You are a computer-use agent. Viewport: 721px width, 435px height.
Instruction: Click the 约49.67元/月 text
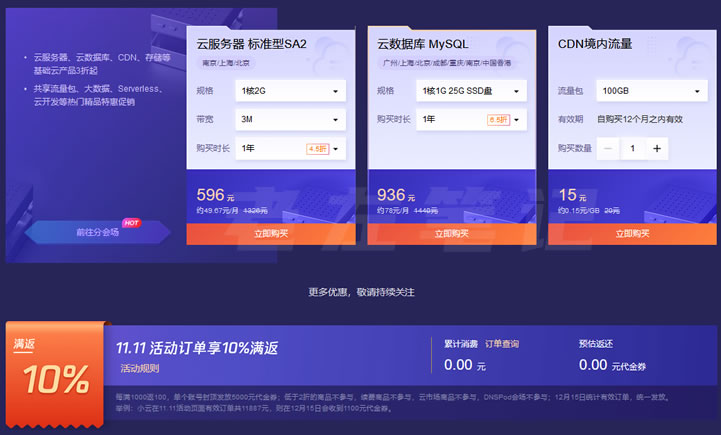tap(217, 211)
